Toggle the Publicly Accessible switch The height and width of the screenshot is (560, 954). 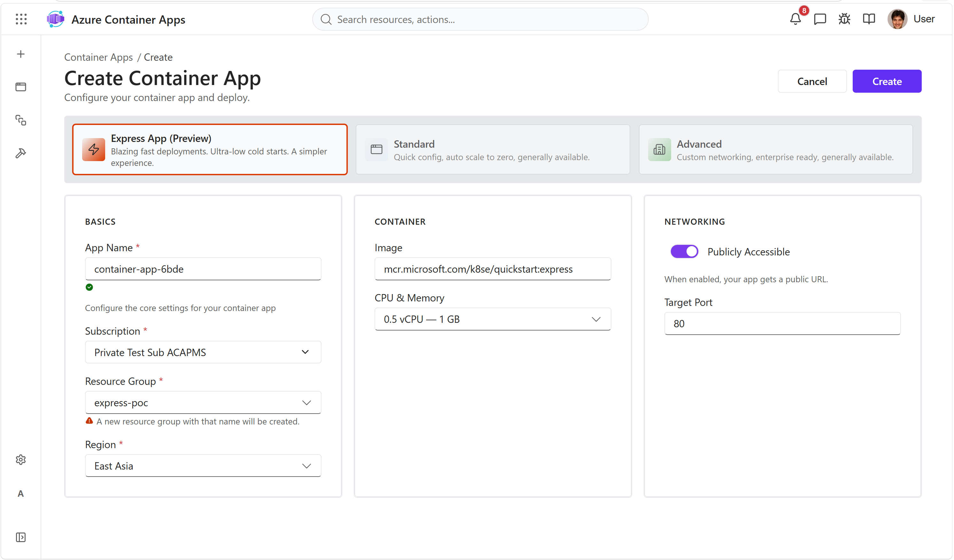point(685,252)
